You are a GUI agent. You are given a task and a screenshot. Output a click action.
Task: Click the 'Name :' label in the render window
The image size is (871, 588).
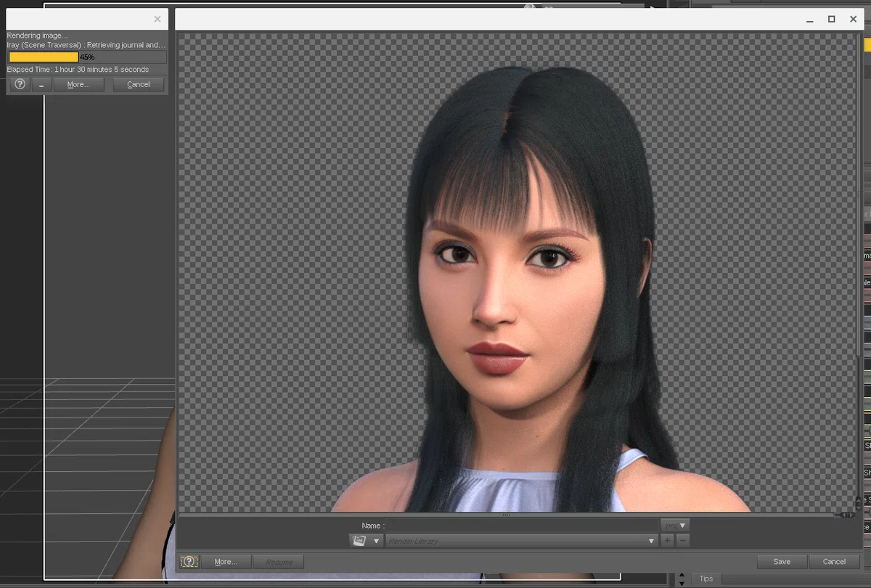373,526
